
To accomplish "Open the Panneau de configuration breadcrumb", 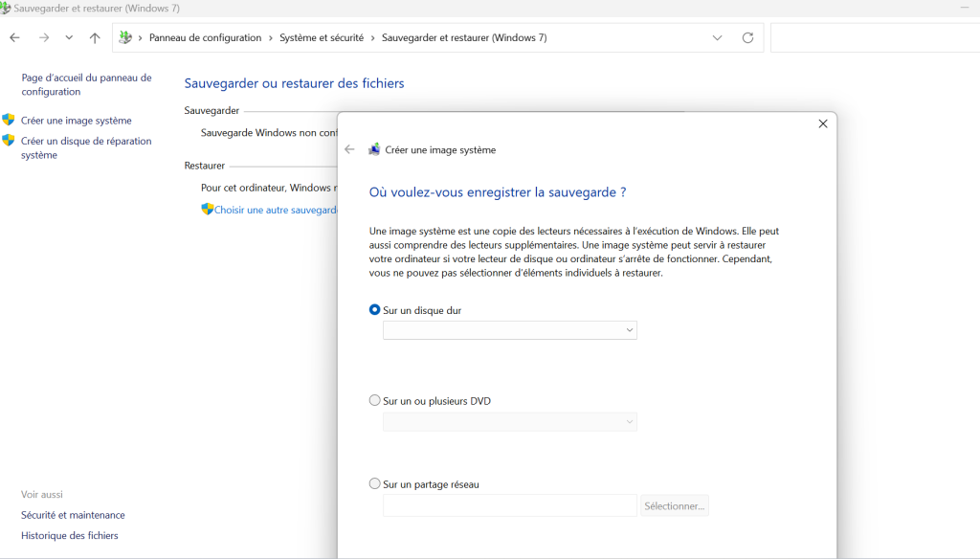I will pyautogui.click(x=205, y=37).
